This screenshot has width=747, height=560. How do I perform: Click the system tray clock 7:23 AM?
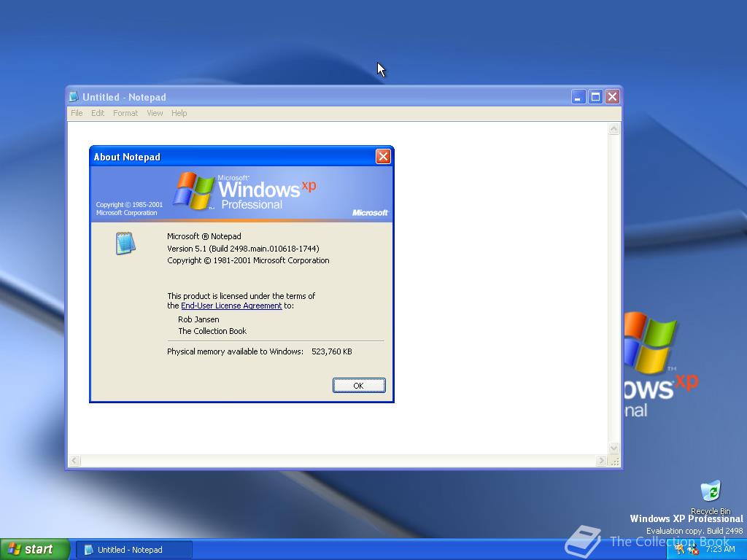[x=720, y=549]
